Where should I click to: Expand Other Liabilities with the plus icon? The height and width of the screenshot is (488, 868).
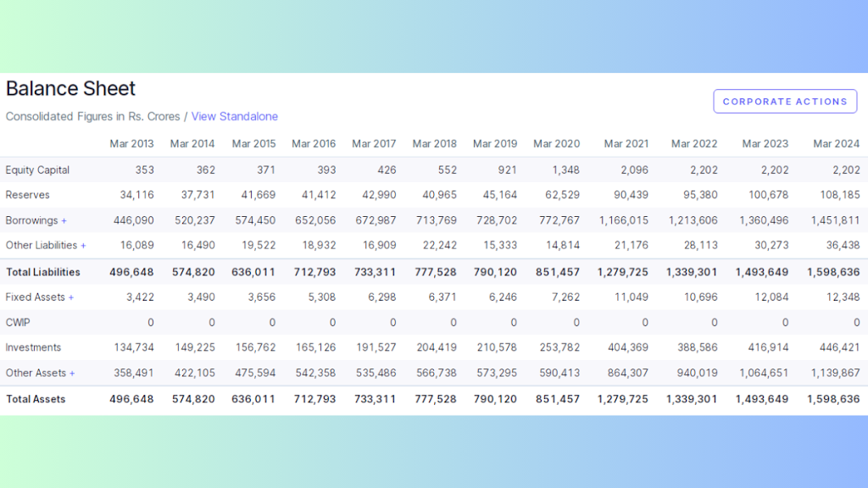pyautogui.click(x=83, y=246)
